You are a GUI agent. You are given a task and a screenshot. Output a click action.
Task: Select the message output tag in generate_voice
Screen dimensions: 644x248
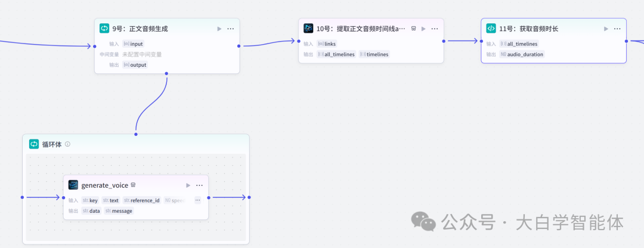tap(119, 210)
